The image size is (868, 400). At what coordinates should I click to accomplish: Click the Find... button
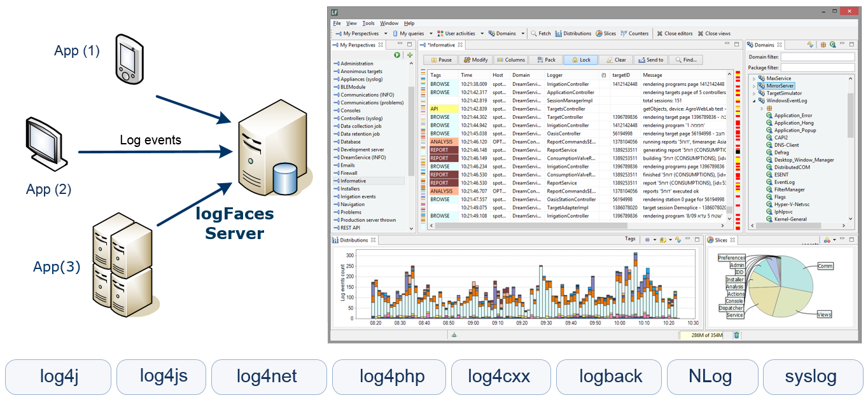pyautogui.click(x=686, y=60)
